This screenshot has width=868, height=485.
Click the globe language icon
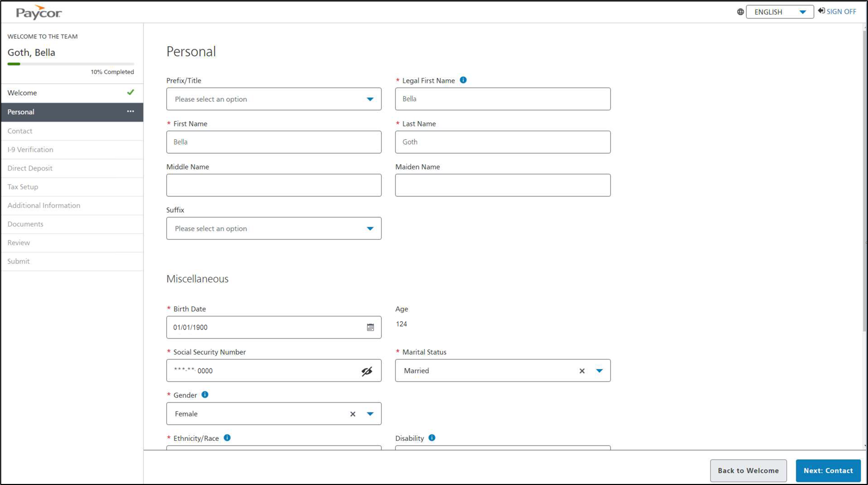(x=740, y=12)
